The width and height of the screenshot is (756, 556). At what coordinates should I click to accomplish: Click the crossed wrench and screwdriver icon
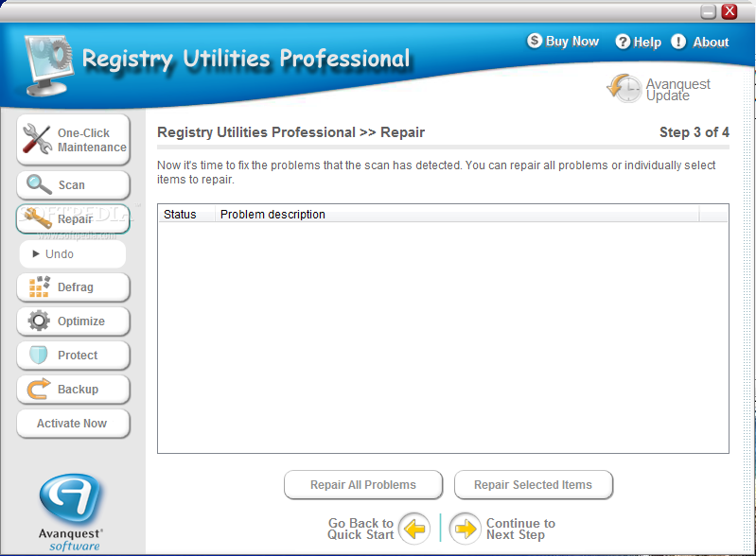pos(37,139)
